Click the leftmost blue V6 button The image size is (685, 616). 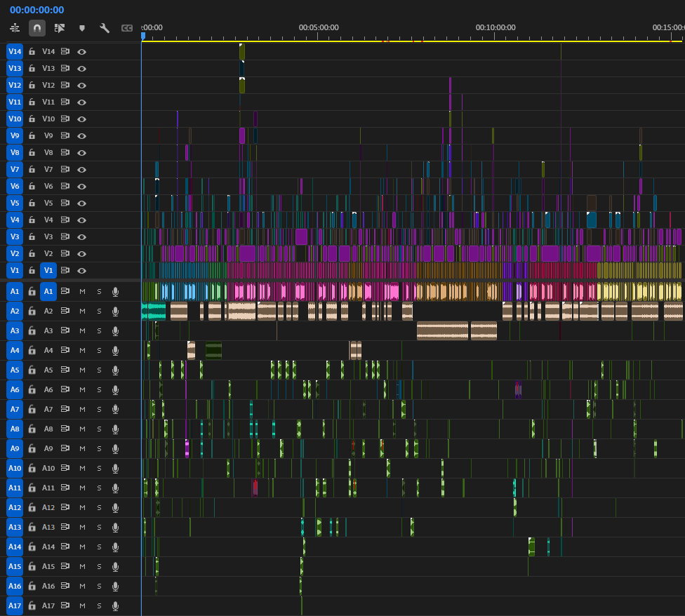[15, 186]
